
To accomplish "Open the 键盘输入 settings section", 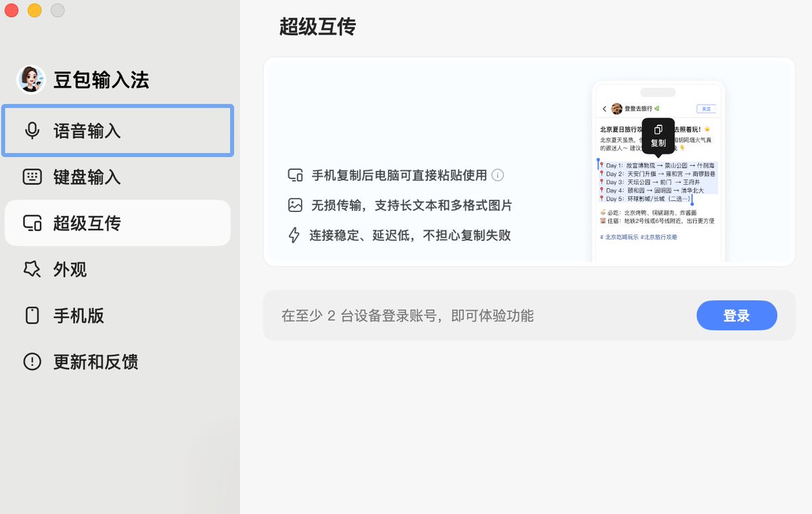I will coord(118,177).
